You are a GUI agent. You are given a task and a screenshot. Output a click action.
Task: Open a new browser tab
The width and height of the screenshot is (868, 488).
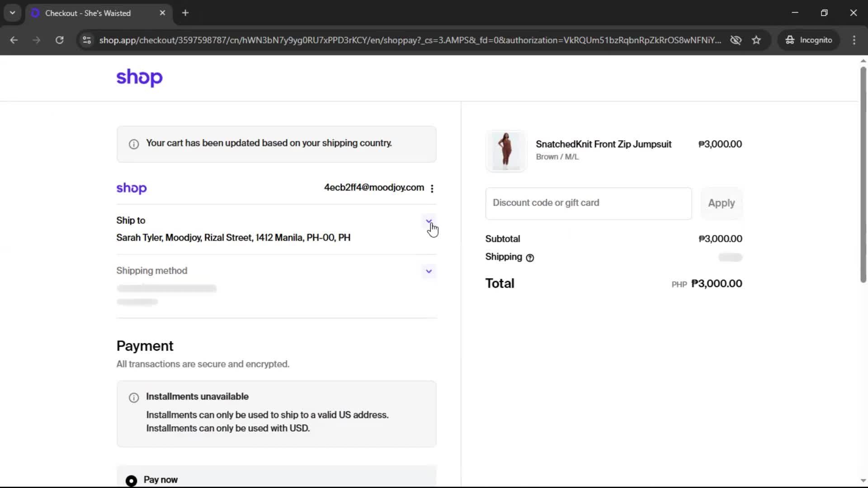185,13
